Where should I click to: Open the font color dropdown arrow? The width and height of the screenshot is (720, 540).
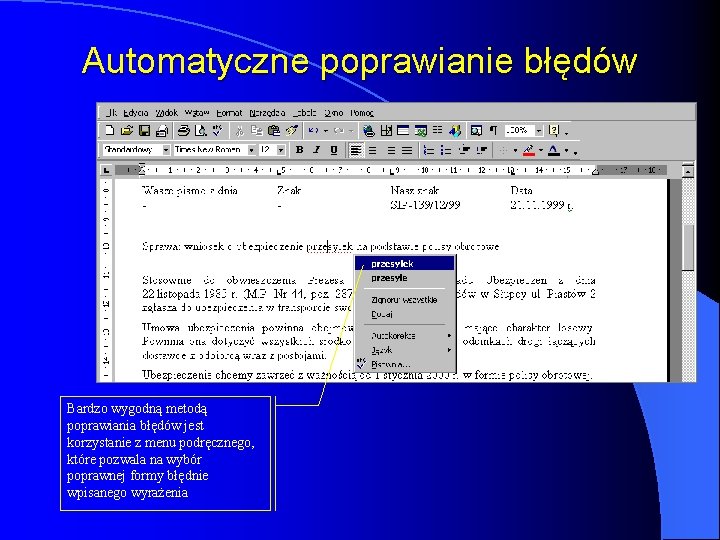coord(566,150)
